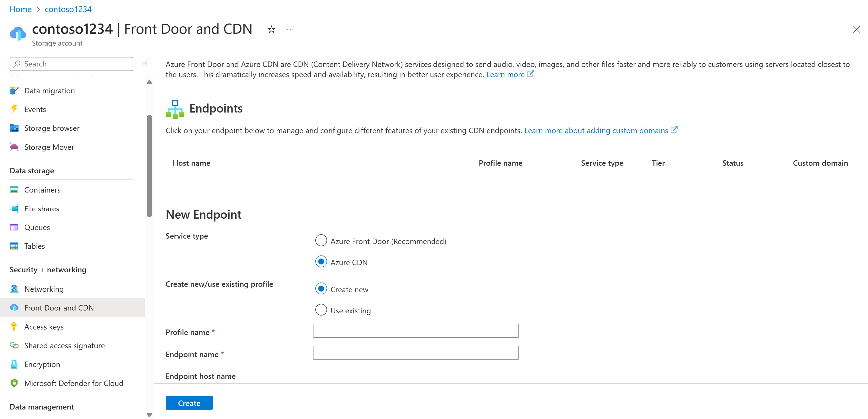
Task: Click the favorite star icon
Action: tap(271, 30)
